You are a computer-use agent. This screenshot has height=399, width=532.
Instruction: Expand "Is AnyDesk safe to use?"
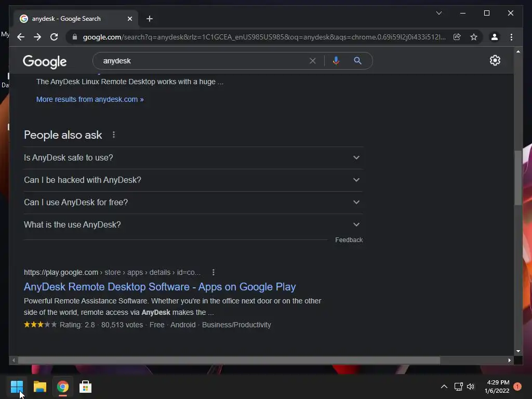193,158
